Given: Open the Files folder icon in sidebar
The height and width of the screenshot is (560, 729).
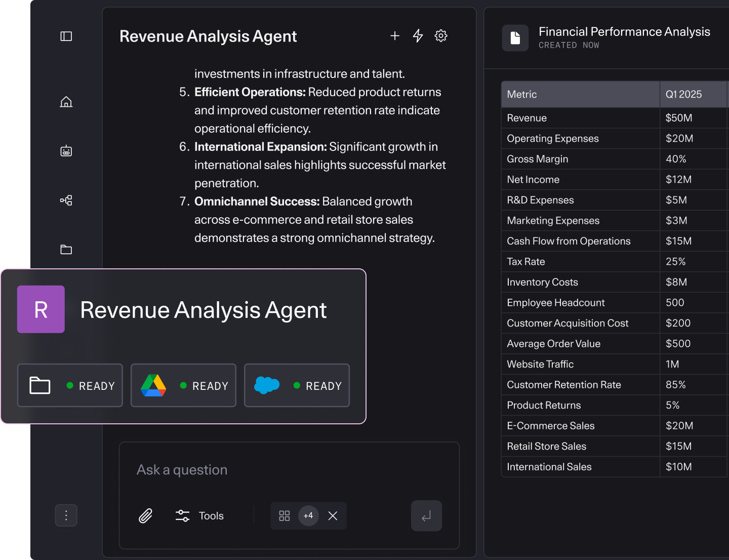Looking at the screenshot, I should 66,249.
